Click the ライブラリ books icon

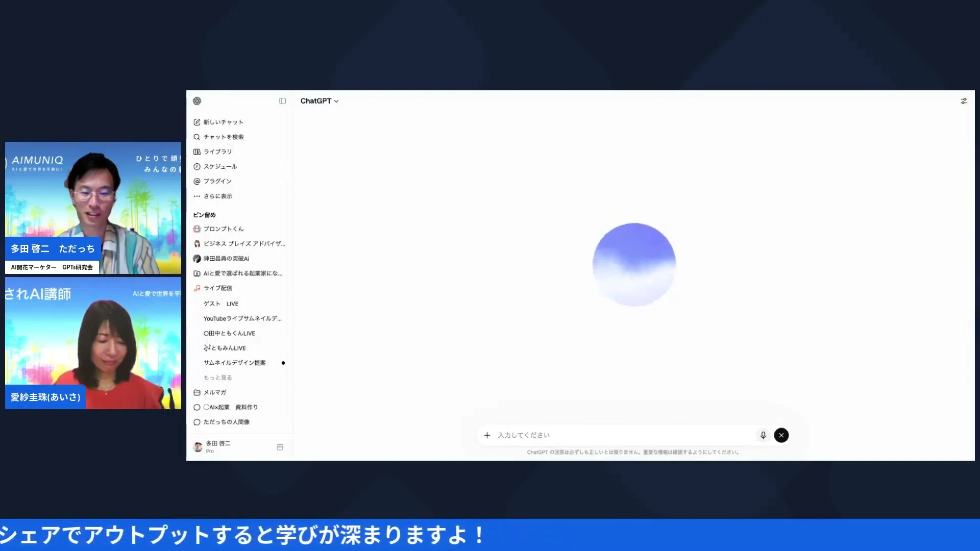coord(197,152)
